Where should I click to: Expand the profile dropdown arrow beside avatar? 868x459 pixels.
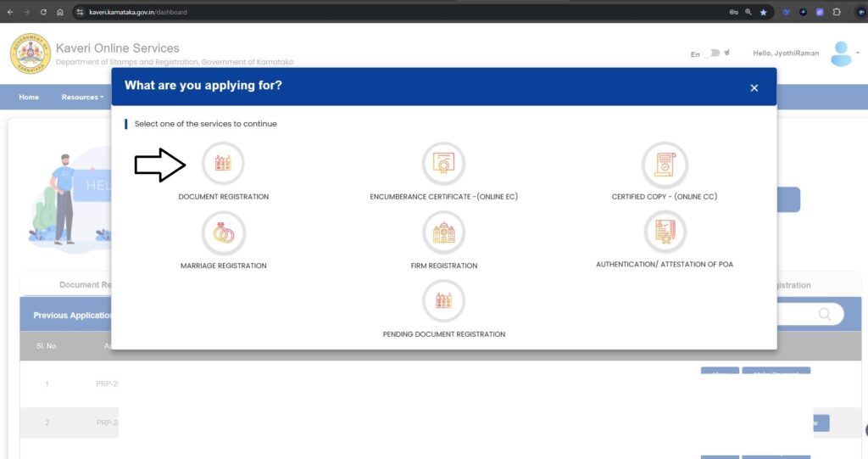tap(858, 53)
